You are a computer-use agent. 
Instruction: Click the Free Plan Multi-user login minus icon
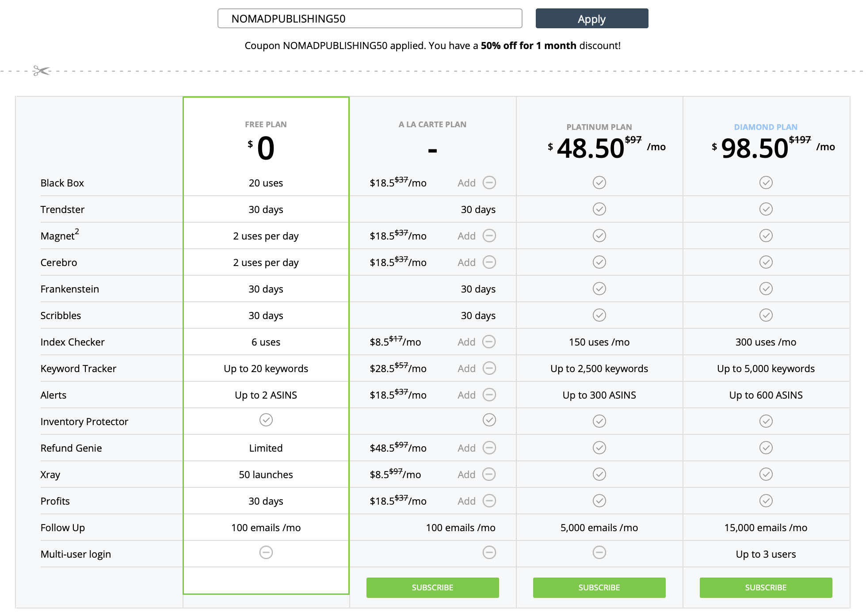(x=266, y=552)
